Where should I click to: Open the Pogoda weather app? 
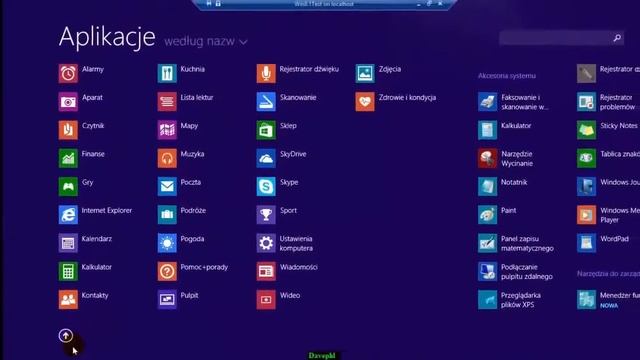[x=167, y=243]
